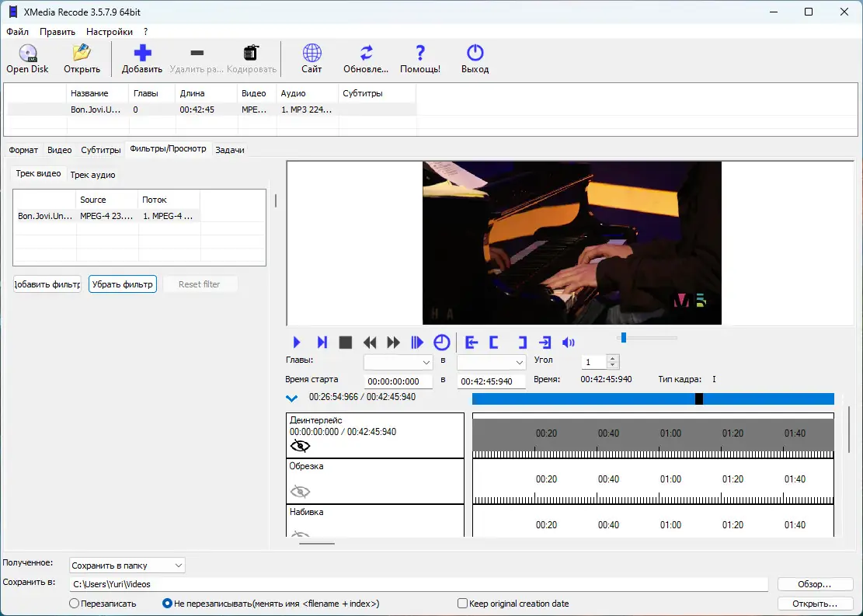
Task: Toggle the Деинтерлейс filter eye icon
Action: coord(300,446)
